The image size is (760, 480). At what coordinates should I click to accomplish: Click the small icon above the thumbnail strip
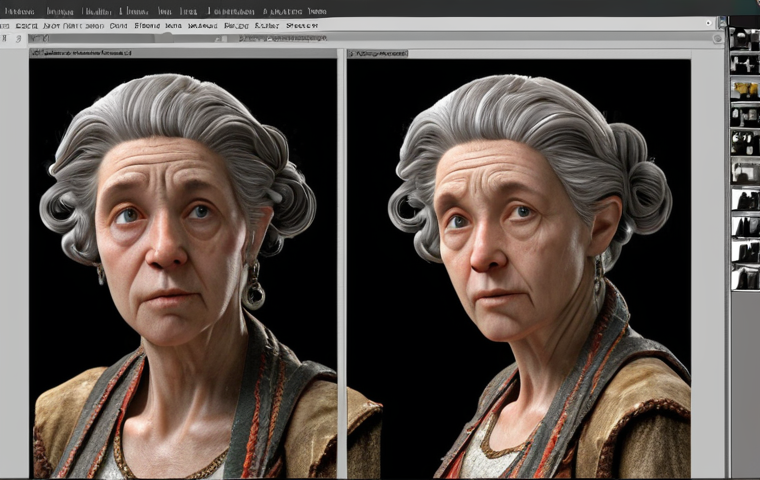(x=723, y=21)
